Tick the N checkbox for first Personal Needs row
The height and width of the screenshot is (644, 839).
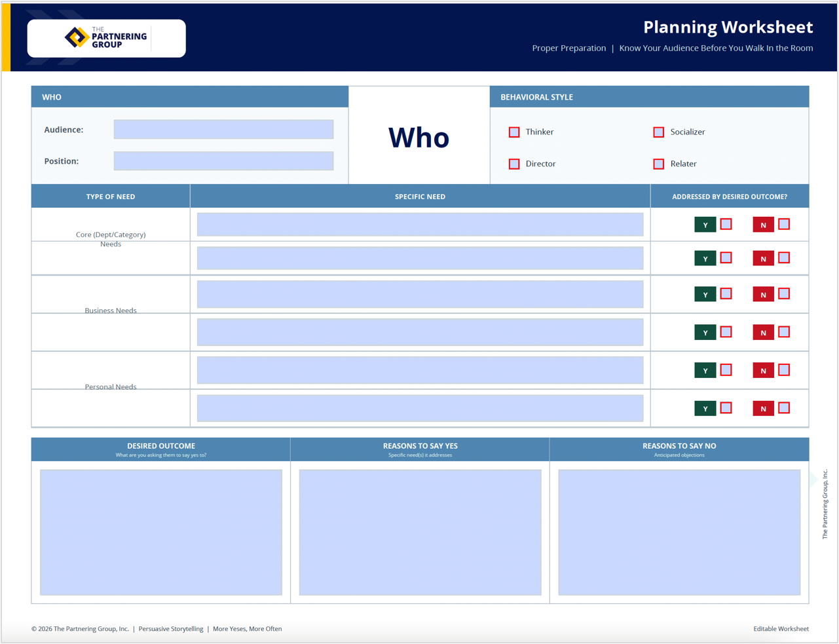pyautogui.click(x=784, y=370)
